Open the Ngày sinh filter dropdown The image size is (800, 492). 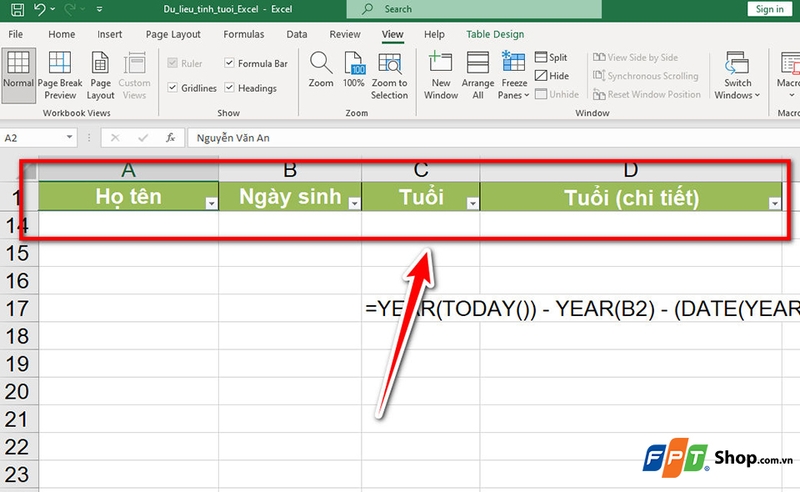coord(354,204)
